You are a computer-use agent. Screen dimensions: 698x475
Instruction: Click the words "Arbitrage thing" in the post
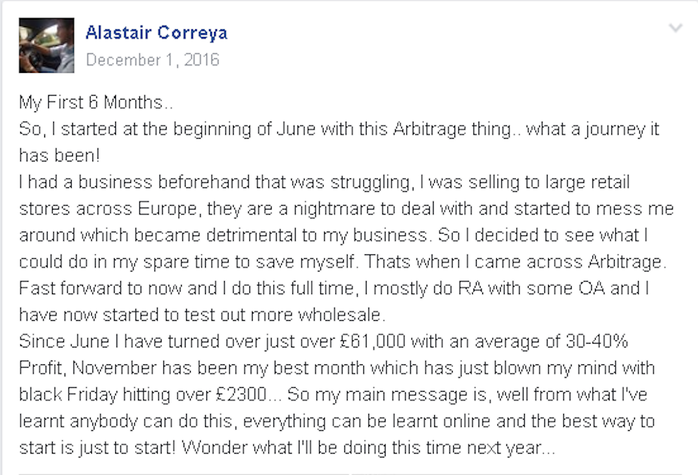452,130
